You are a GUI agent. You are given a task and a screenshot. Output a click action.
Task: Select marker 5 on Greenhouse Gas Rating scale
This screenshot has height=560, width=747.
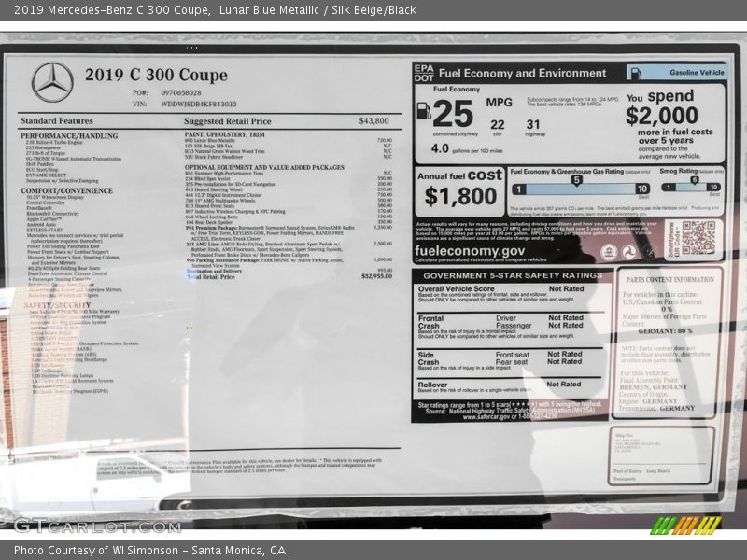click(576, 181)
